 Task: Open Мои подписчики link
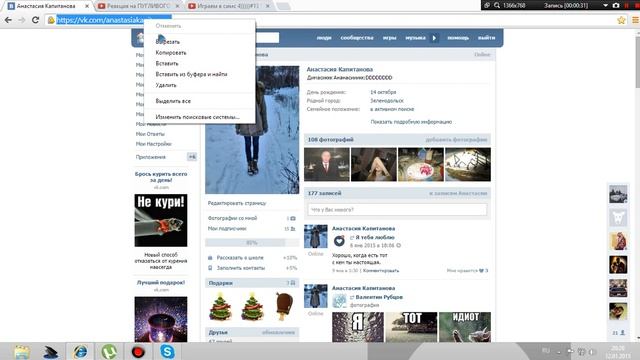point(227,229)
